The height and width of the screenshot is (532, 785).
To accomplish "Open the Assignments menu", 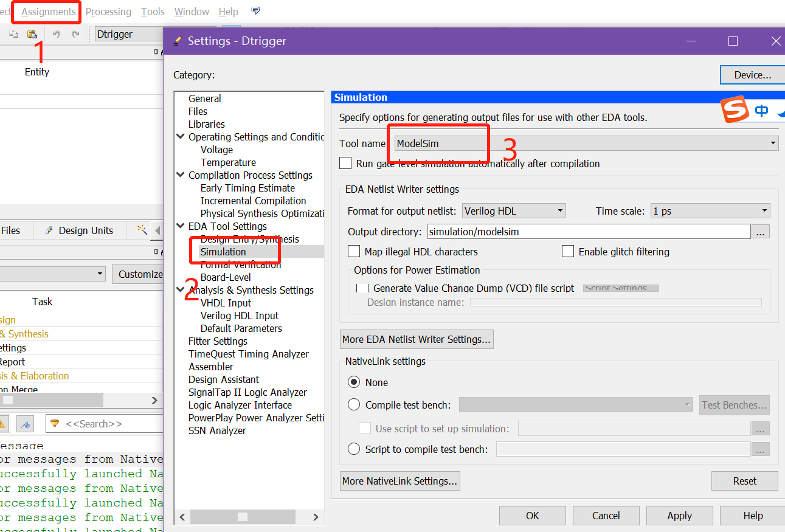I will pyautogui.click(x=49, y=12).
